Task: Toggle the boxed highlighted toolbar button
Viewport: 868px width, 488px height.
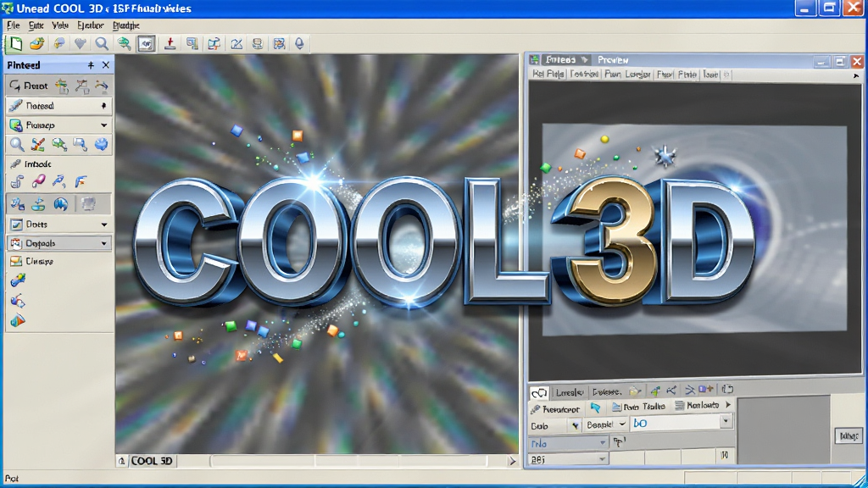Action: 146,44
